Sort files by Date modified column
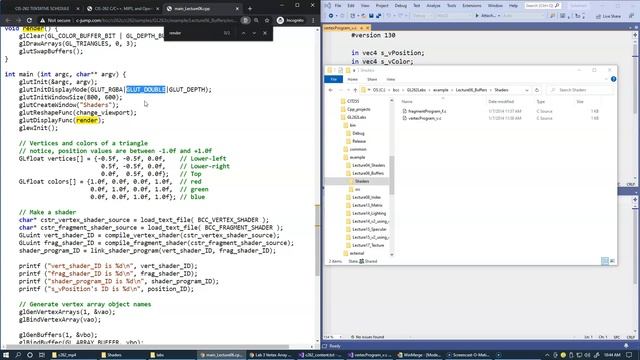 501,101
